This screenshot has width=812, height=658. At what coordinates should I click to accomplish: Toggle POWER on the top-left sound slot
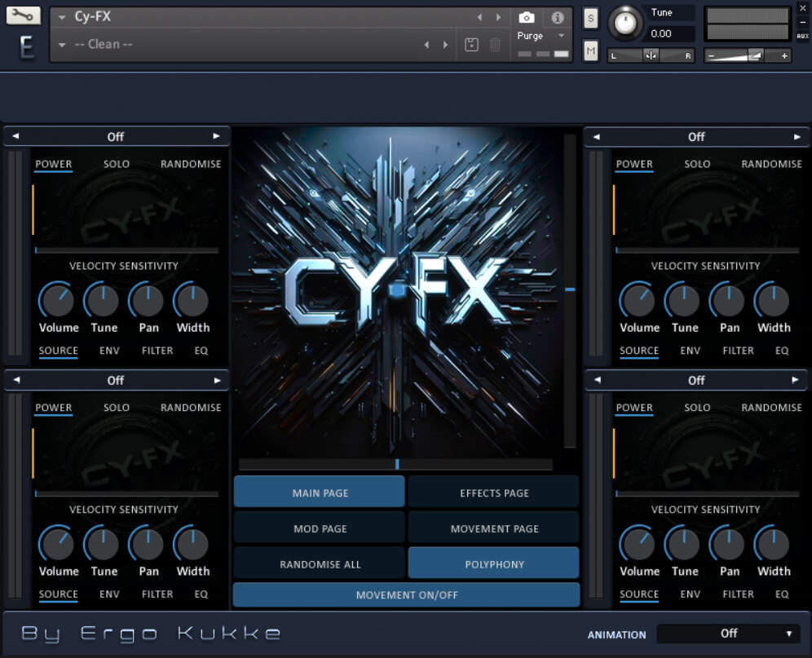54,164
